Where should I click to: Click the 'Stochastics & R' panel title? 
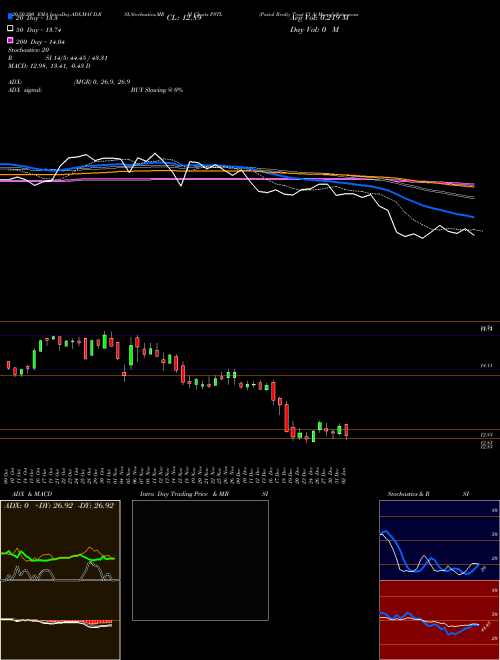408,494
